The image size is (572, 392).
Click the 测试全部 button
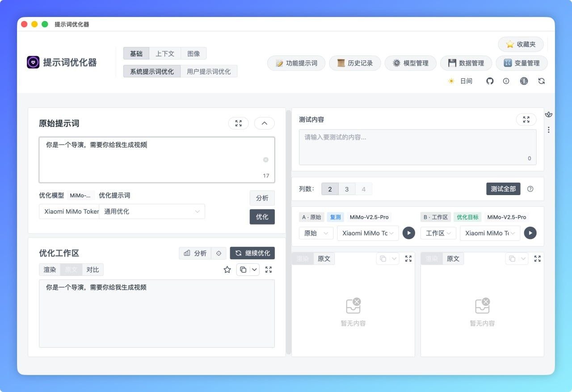[x=503, y=189]
